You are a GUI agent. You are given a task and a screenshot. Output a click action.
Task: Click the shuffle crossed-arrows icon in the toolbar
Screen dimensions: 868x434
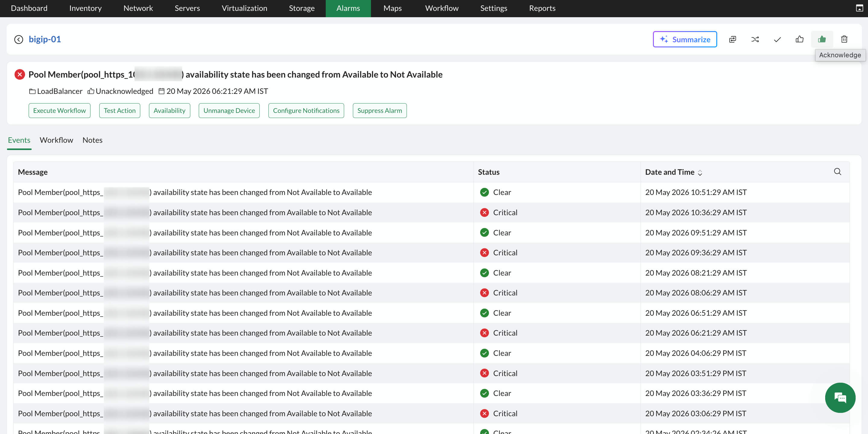[755, 40]
